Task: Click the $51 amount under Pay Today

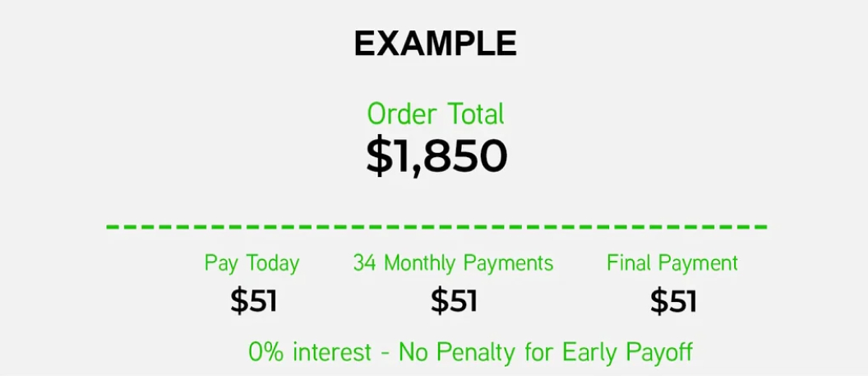Action: coord(253,301)
